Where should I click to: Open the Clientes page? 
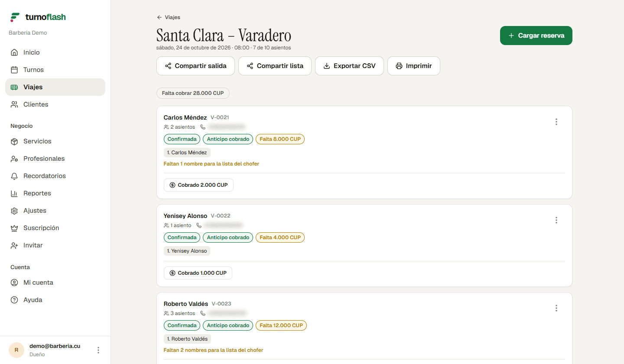pyautogui.click(x=55, y=104)
